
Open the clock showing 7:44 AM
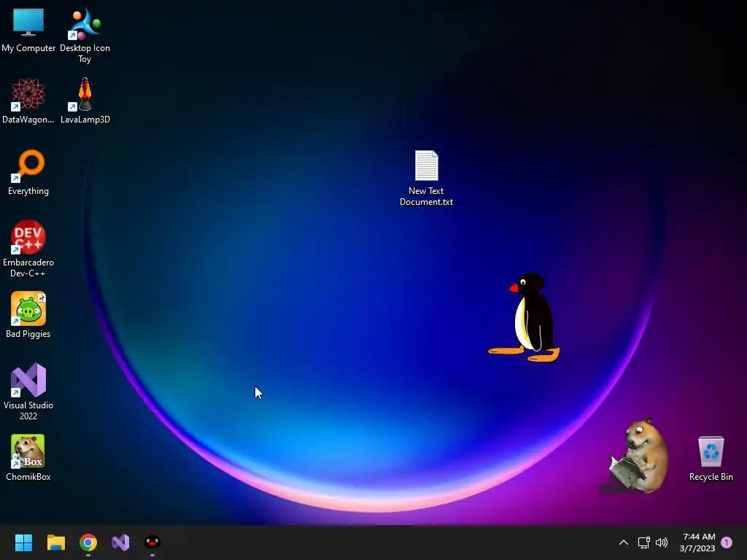click(698, 542)
